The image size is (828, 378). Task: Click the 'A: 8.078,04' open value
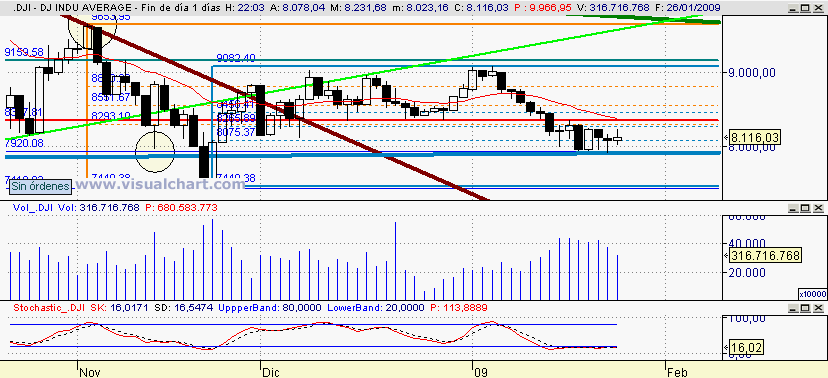click(x=299, y=8)
